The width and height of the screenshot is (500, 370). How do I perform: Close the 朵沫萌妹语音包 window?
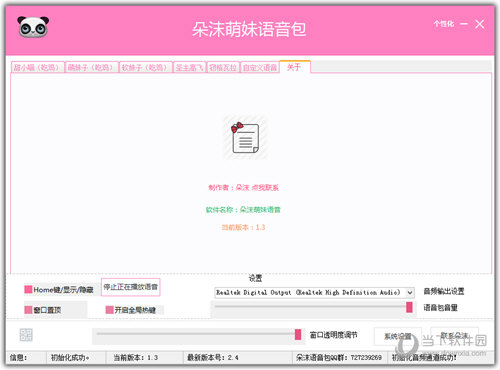(x=480, y=24)
